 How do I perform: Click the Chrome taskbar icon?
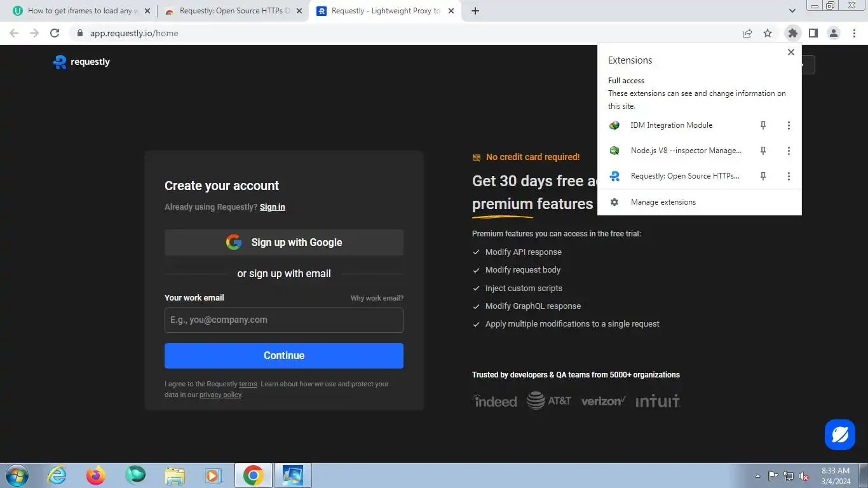coord(253,475)
